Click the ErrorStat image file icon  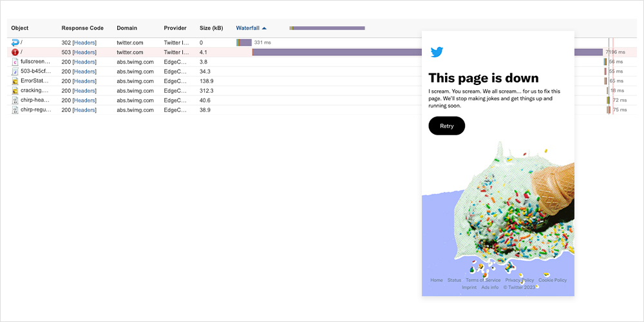point(15,81)
